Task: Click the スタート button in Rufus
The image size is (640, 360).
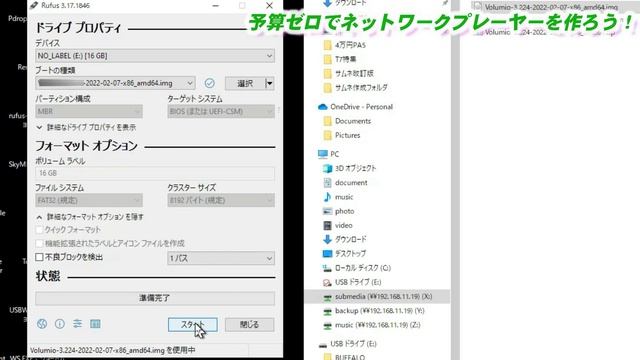Action: coord(192,324)
